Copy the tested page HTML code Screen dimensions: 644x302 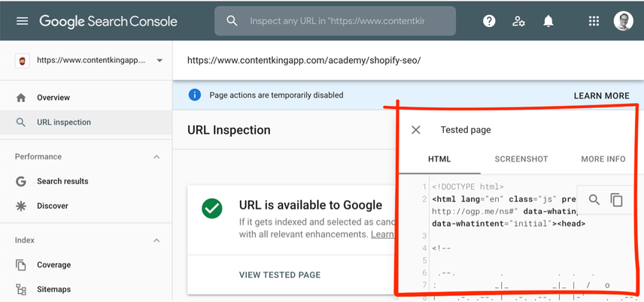click(x=616, y=200)
